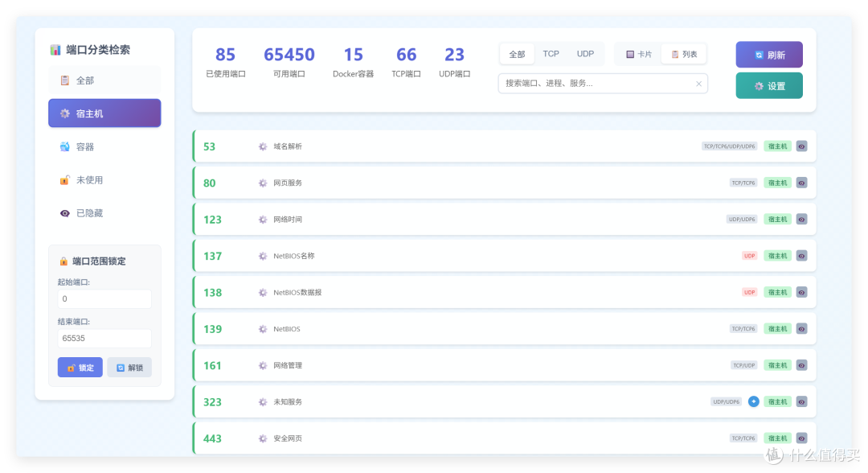Click the X icon to clear the search box
This screenshot has width=868, height=473.
(698, 83)
